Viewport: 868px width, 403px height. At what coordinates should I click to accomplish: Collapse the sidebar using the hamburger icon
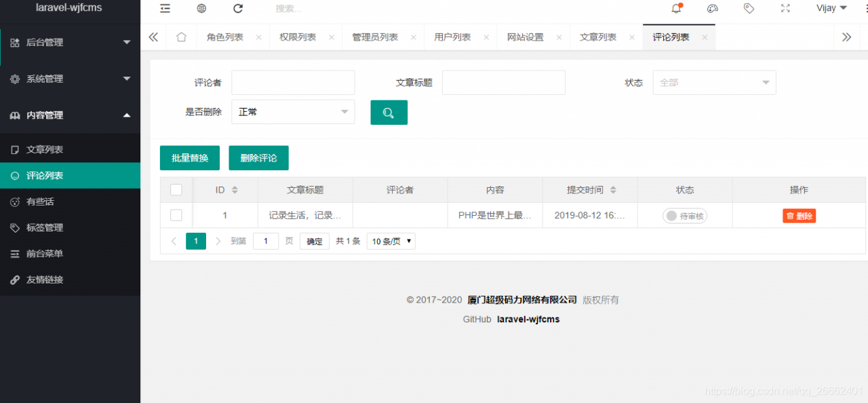pos(165,8)
